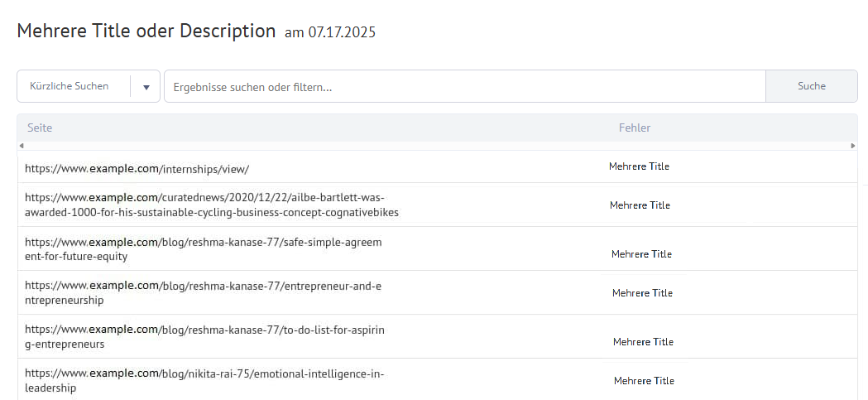
Task: Focus the Ergebnisse suchen oder filtern field
Action: point(465,86)
